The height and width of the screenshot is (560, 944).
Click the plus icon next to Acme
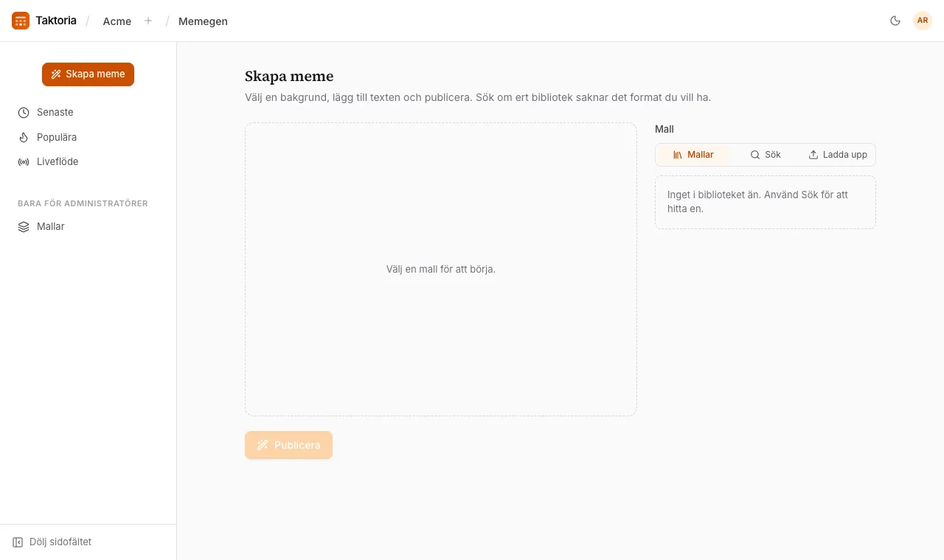click(x=148, y=21)
